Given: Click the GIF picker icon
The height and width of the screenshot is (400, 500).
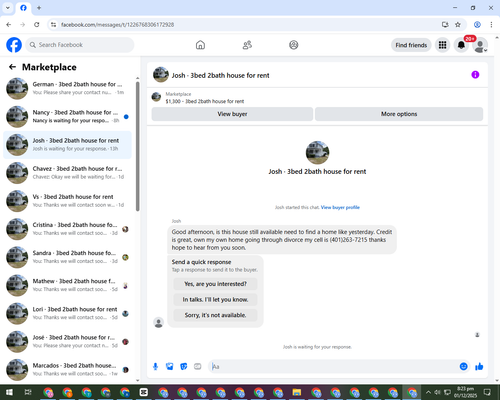Looking at the screenshot, I should tap(198, 367).
